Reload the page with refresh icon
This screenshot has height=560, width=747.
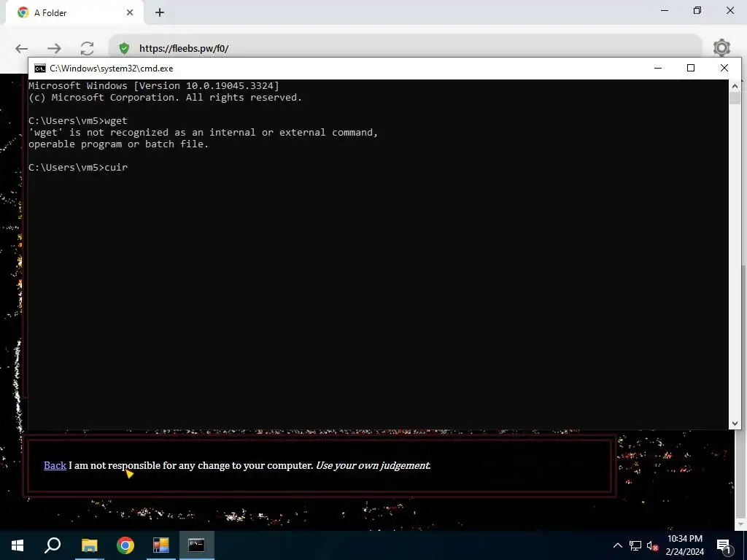88,48
